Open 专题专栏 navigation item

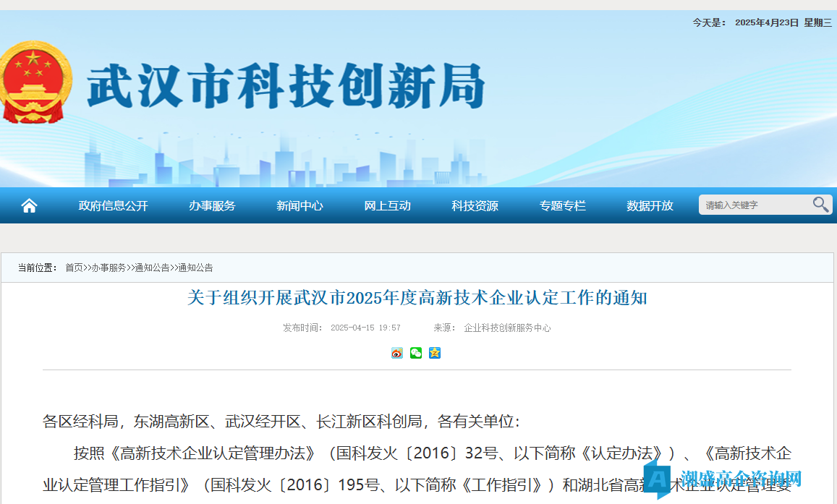coord(562,205)
